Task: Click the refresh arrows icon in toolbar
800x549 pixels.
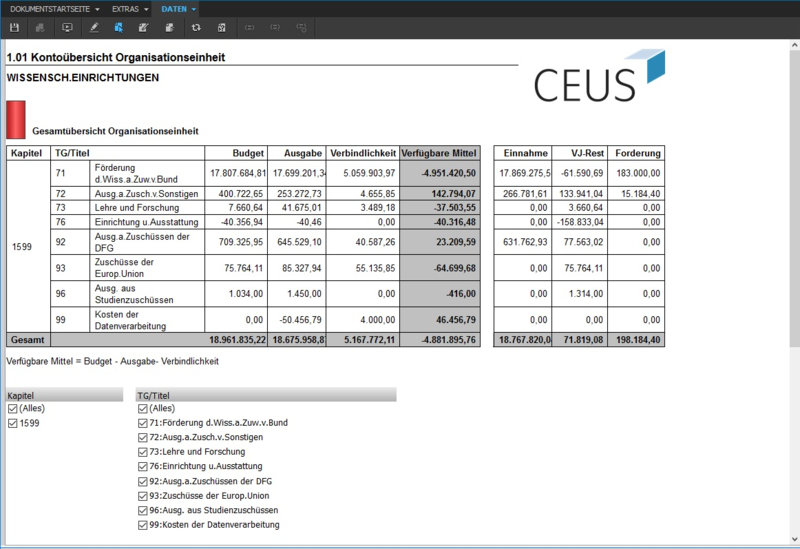Action: pyautogui.click(x=195, y=28)
